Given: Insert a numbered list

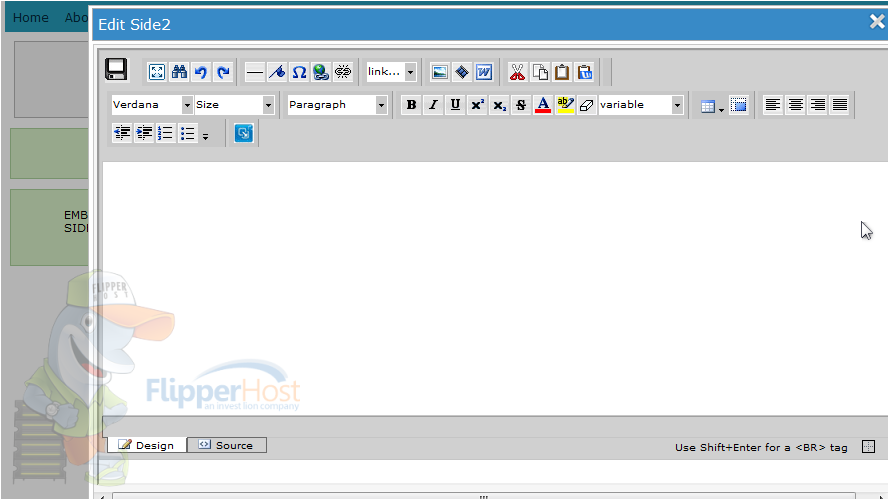Looking at the screenshot, I should click(x=166, y=133).
